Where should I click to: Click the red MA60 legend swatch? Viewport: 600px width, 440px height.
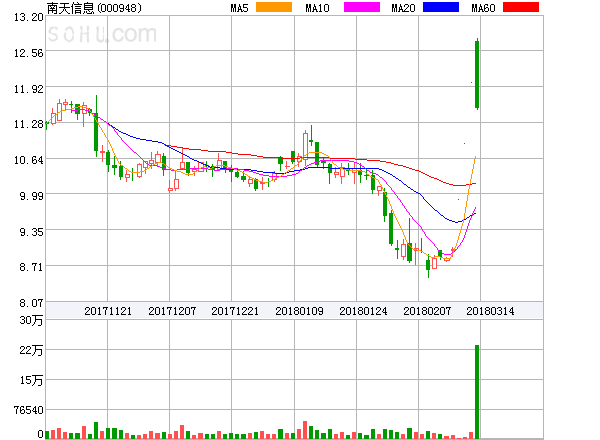[521, 7]
